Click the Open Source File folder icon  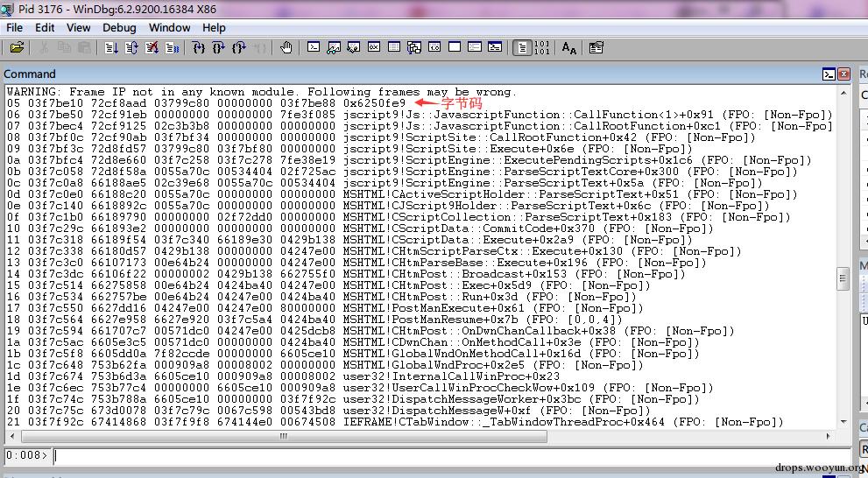pos(17,48)
